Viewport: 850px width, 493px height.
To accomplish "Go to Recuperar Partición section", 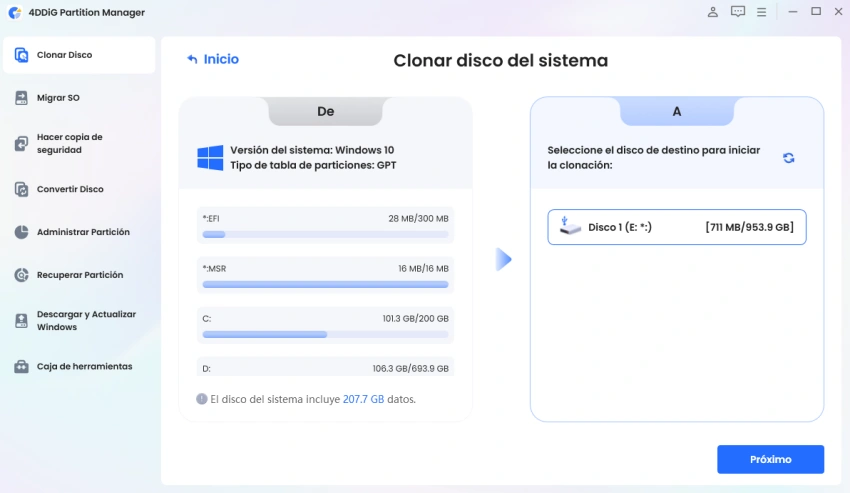I will (79, 274).
